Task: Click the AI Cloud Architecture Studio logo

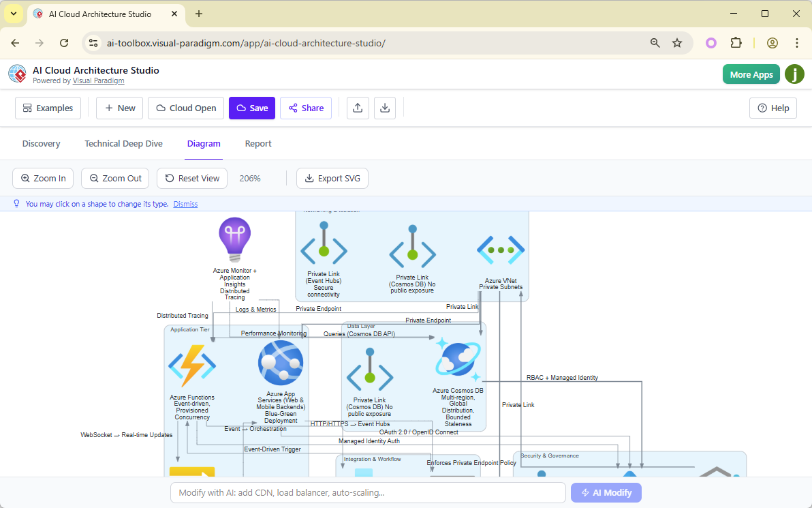Action: click(17, 74)
